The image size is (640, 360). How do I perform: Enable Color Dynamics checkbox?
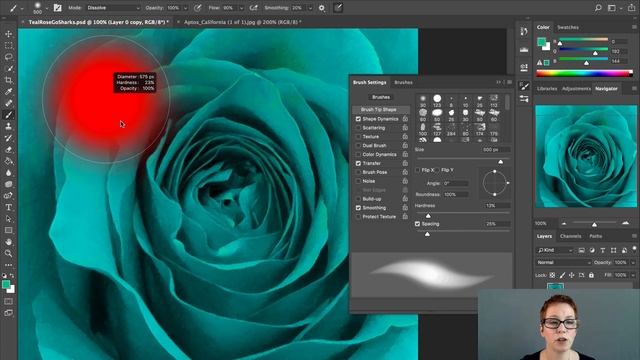click(x=358, y=154)
